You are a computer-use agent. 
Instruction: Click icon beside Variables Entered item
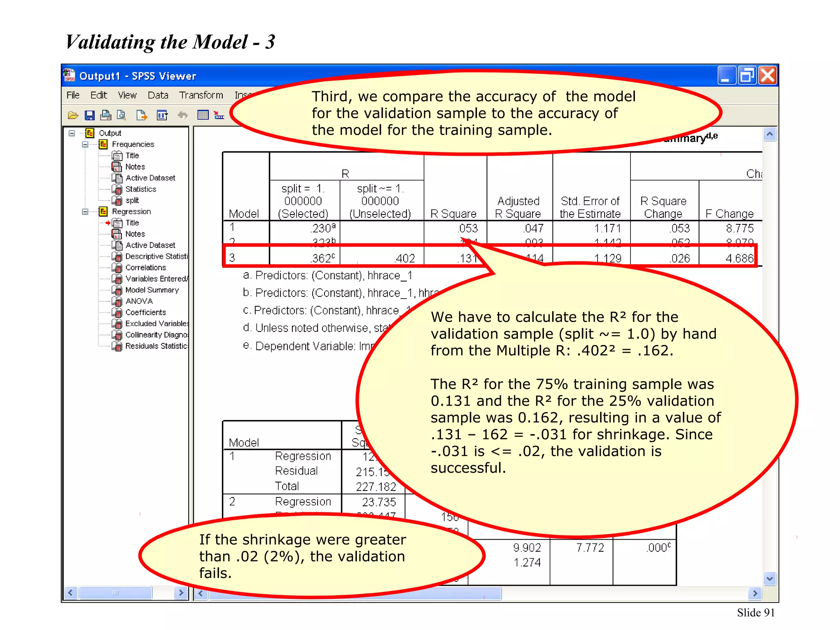117,279
